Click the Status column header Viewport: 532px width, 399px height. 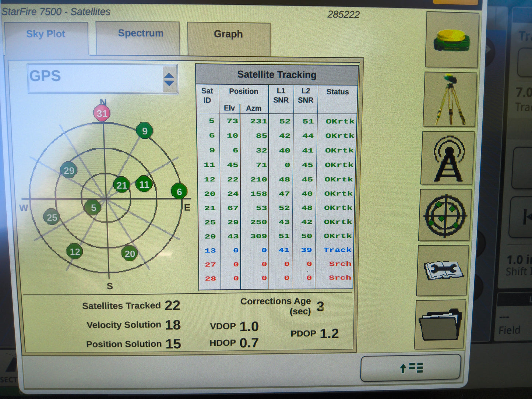point(338,92)
